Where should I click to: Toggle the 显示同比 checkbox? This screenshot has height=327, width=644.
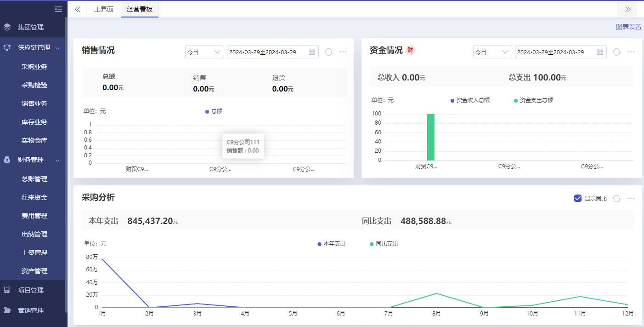(x=578, y=198)
